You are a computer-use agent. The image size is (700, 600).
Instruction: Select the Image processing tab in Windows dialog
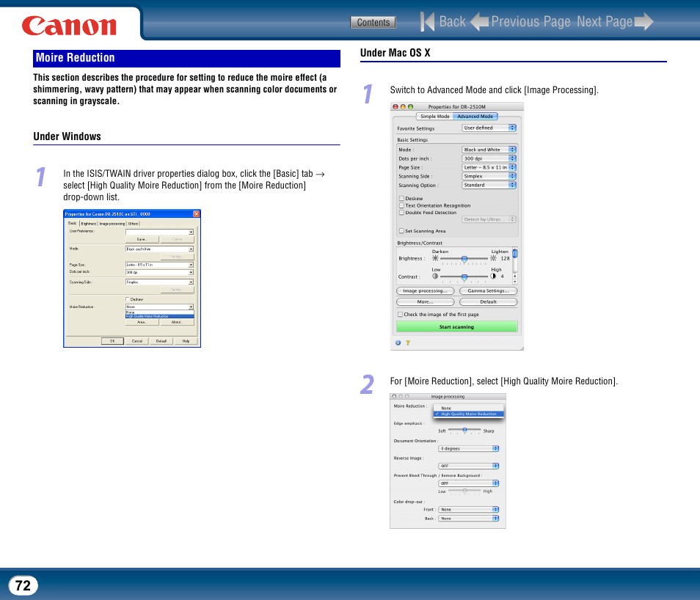point(112,224)
